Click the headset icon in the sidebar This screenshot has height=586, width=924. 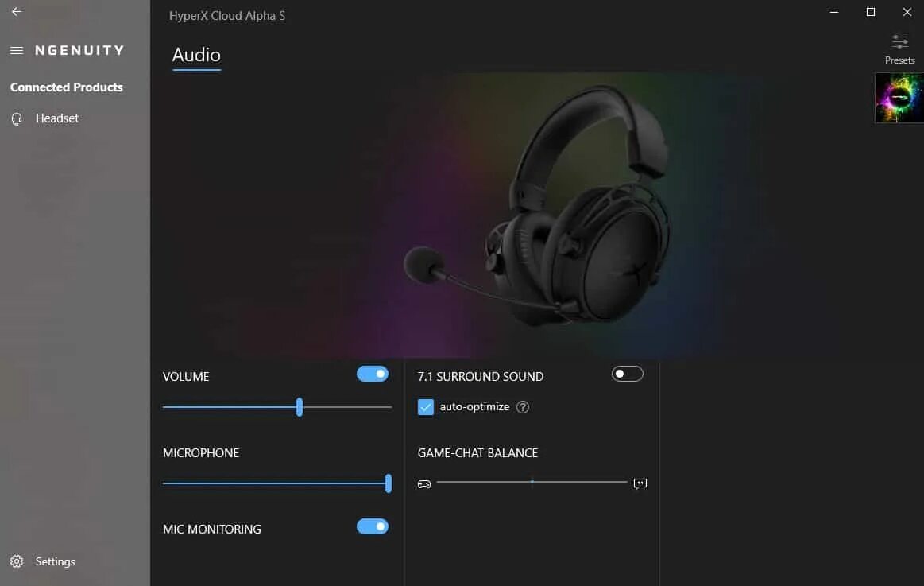(17, 119)
